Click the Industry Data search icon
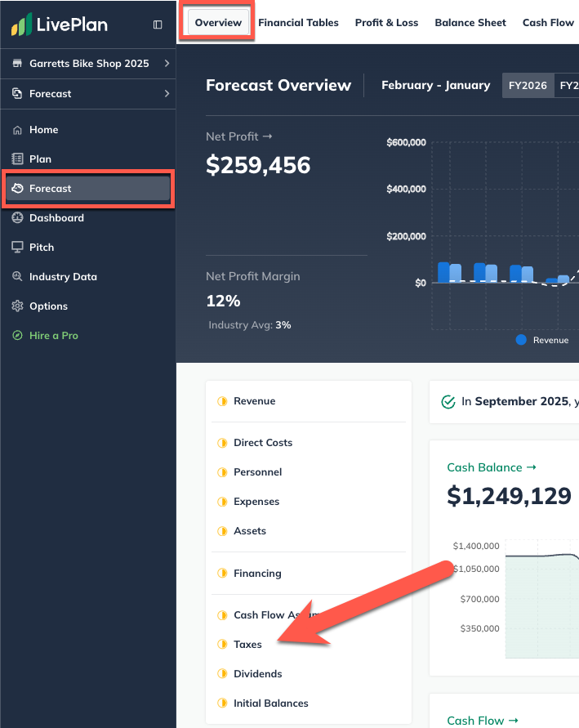This screenshot has height=728, width=579. point(17,277)
